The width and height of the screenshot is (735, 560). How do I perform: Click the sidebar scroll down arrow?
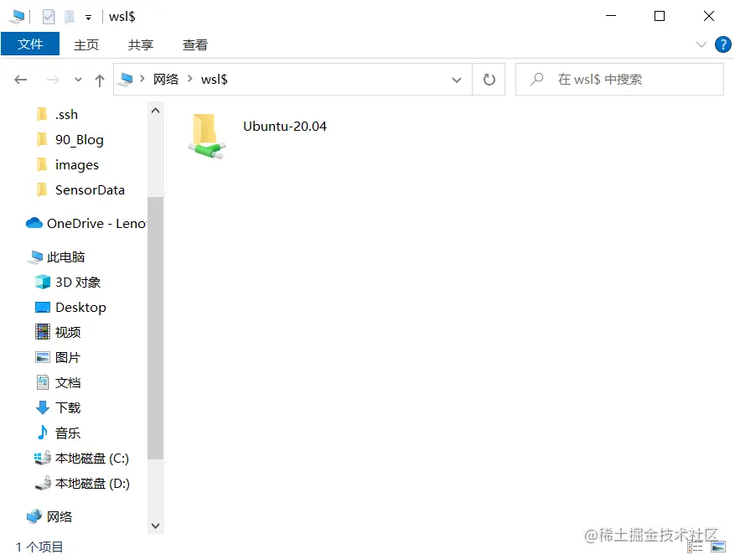click(x=156, y=526)
